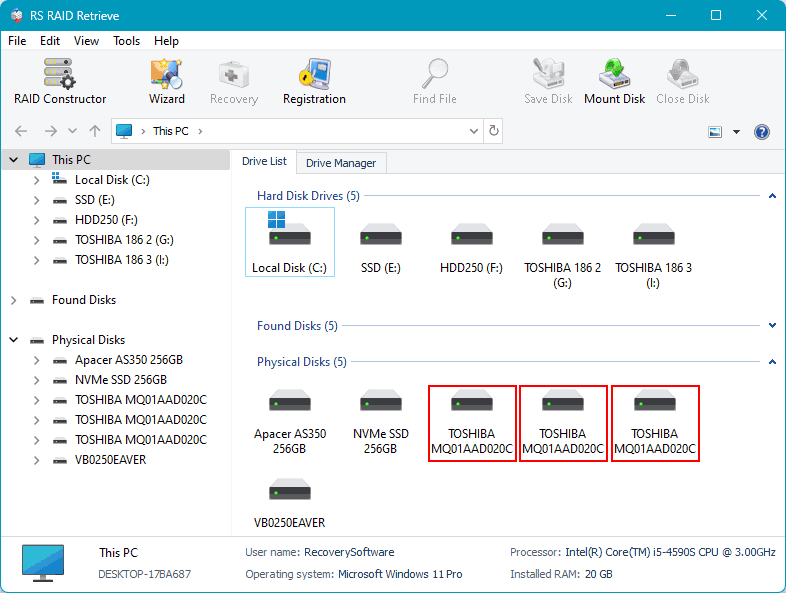Switch to the Drive List tab

[x=264, y=161]
